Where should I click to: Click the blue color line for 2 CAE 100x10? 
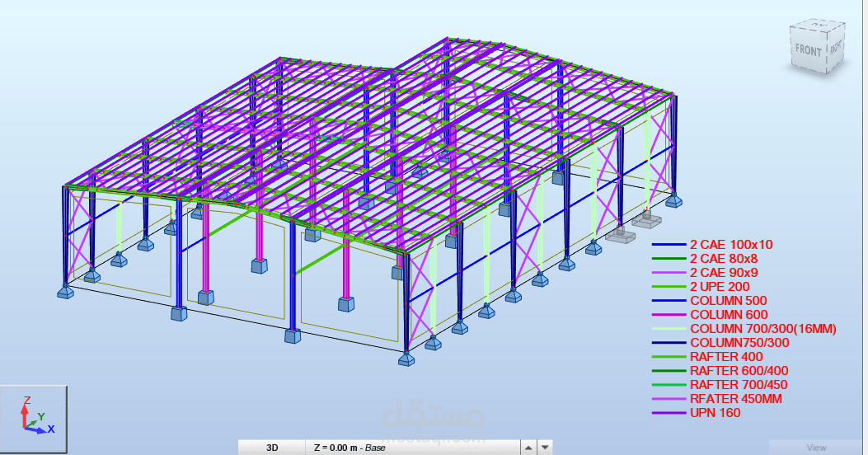669,245
